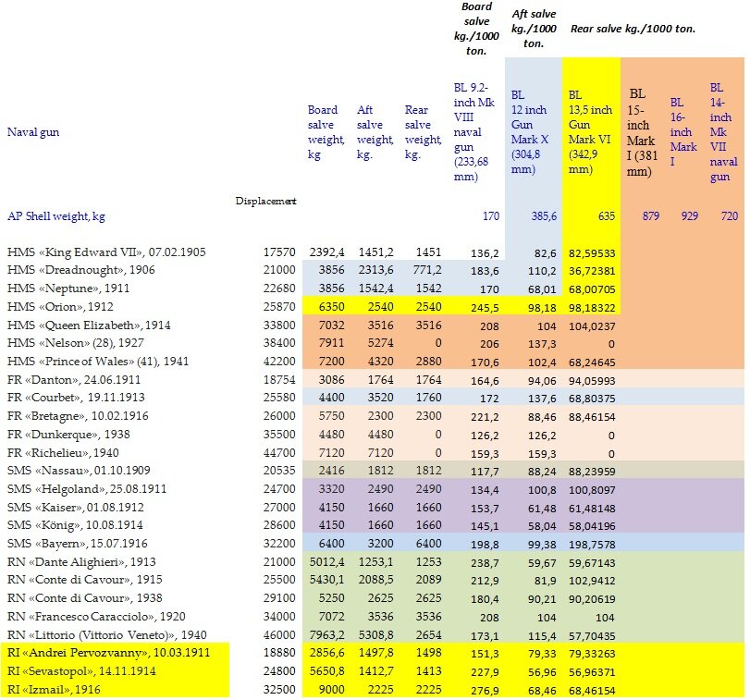This screenshot has width=750, height=700.
Task: Select the SMS «Helgoland», 25.08.1911 row label
Action: tap(87, 488)
